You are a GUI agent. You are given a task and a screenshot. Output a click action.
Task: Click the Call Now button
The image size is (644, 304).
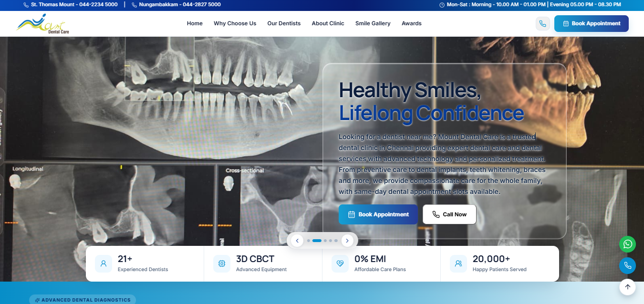[449, 214]
